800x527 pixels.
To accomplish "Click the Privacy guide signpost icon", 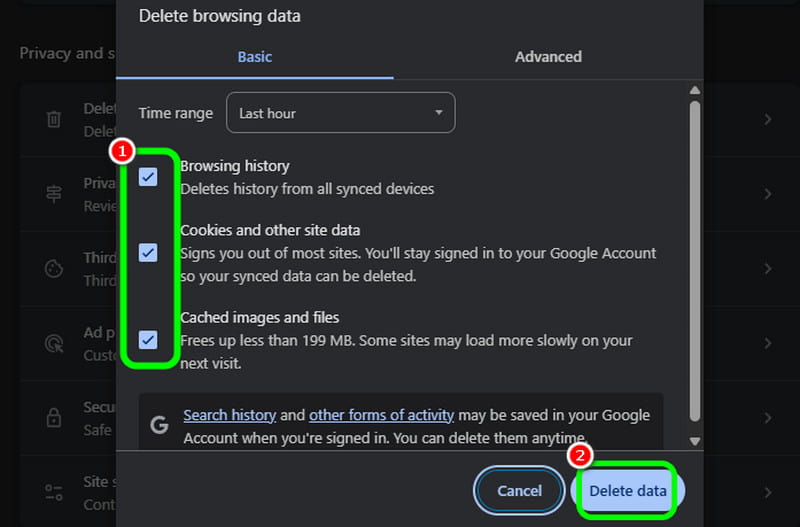I will (54, 194).
